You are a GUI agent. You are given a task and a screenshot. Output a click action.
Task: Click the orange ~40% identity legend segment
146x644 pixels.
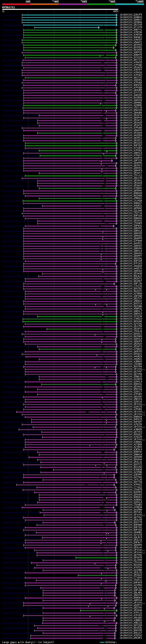click(45, 4)
